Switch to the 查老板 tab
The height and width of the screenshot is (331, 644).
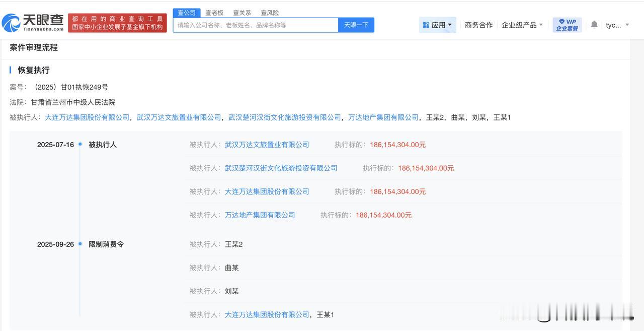click(x=214, y=13)
